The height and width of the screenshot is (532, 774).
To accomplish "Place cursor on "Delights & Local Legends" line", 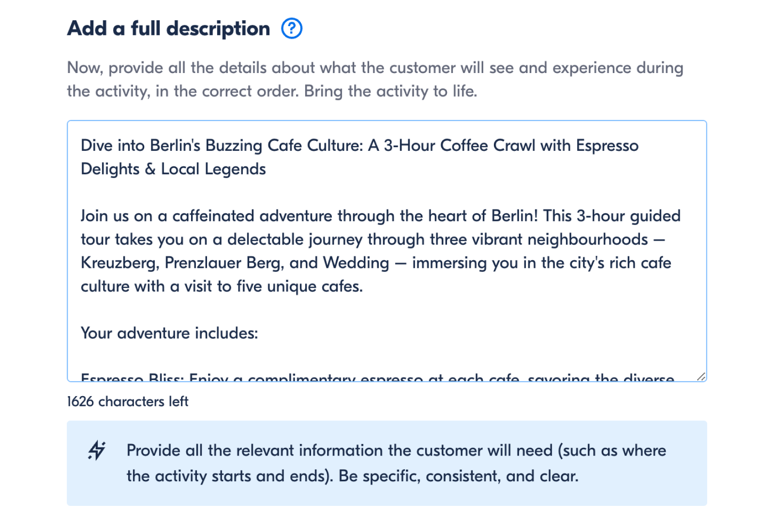I will point(173,169).
